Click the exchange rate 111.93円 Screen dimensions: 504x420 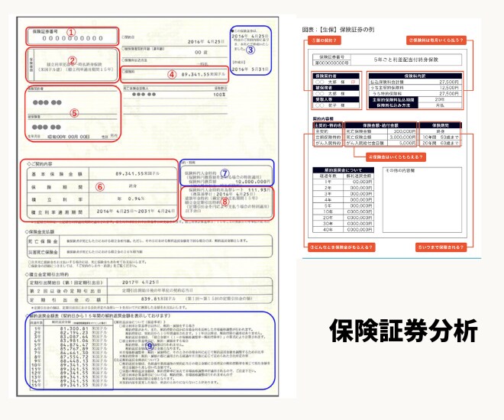[x=260, y=190]
